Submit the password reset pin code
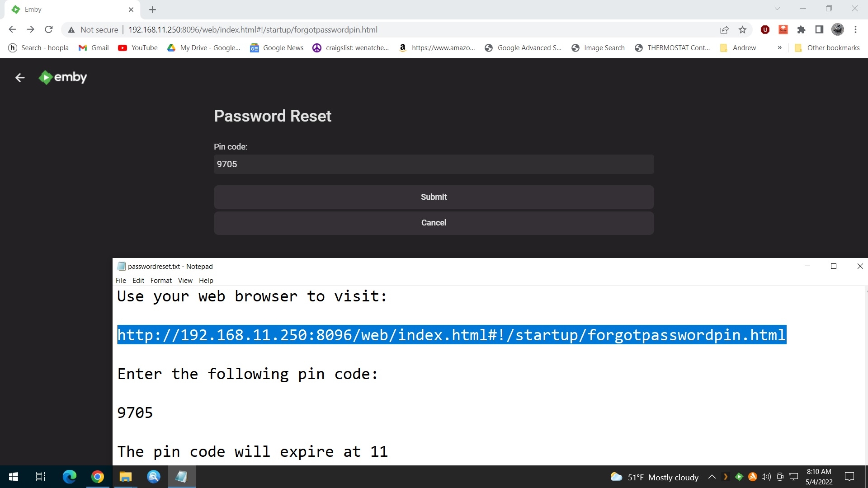868x488 pixels. (x=434, y=197)
